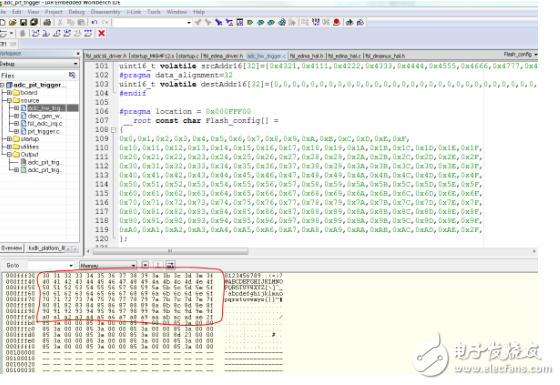The width and height of the screenshot is (560, 385).
Task: Open the Debug configuration dropdown in Workspace
Action: click(75, 64)
